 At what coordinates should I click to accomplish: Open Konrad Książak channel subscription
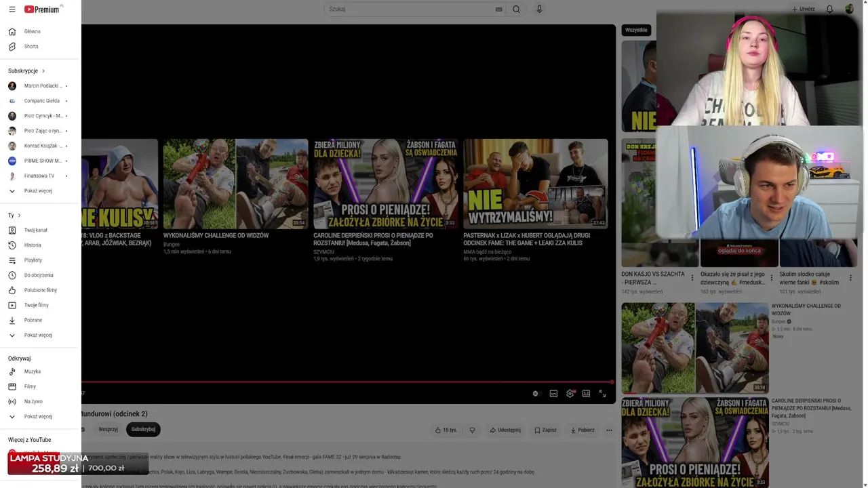(x=41, y=146)
